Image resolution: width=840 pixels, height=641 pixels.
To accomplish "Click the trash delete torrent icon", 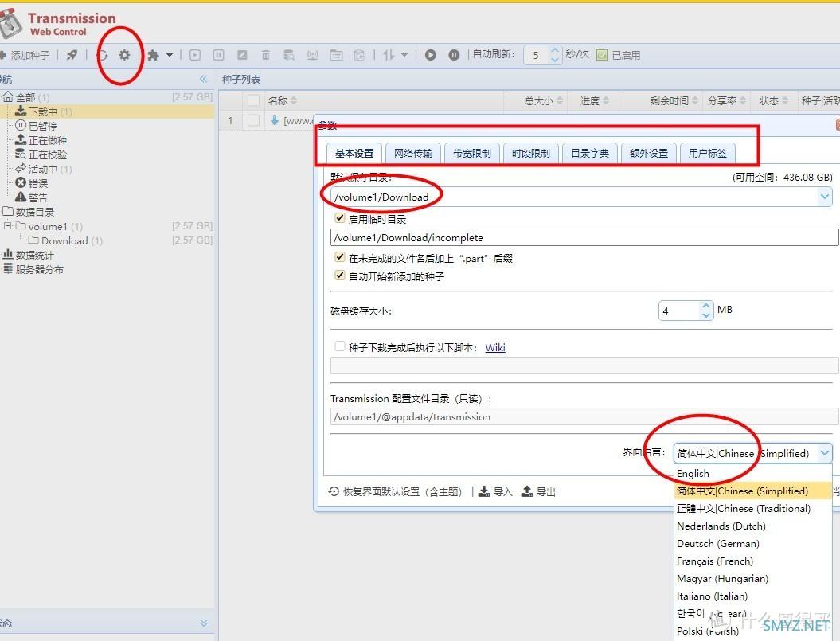I will click(x=266, y=55).
